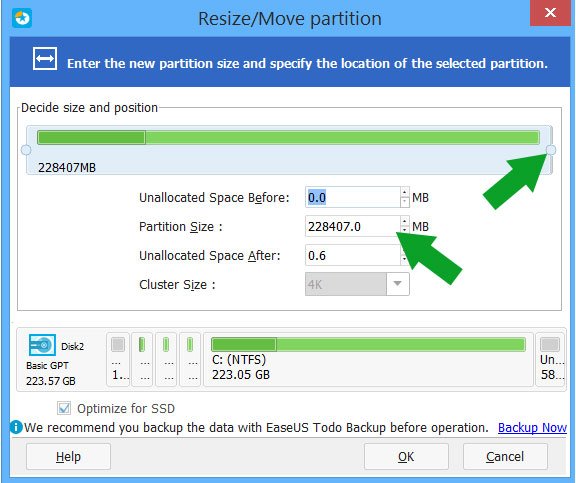The width and height of the screenshot is (576, 483).
Task: Click the Cluster Size label
Action: click(177, 285)
